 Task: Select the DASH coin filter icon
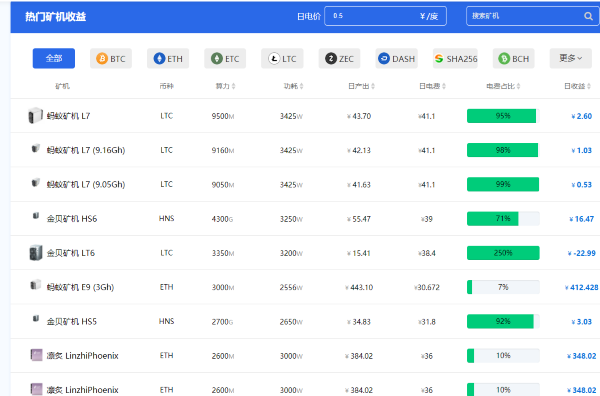tap(384, 59)
